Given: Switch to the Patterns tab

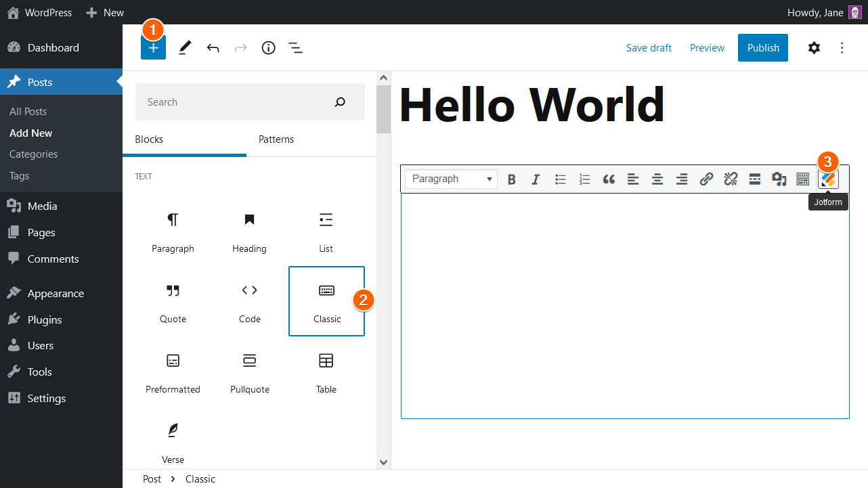Looking at the screenshot, I should point(276,139).
